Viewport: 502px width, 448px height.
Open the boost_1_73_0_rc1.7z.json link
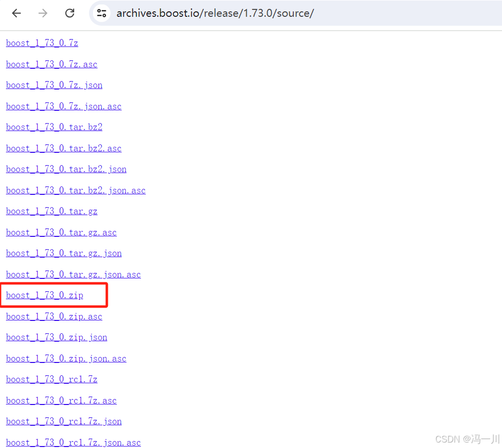[64, 421]
